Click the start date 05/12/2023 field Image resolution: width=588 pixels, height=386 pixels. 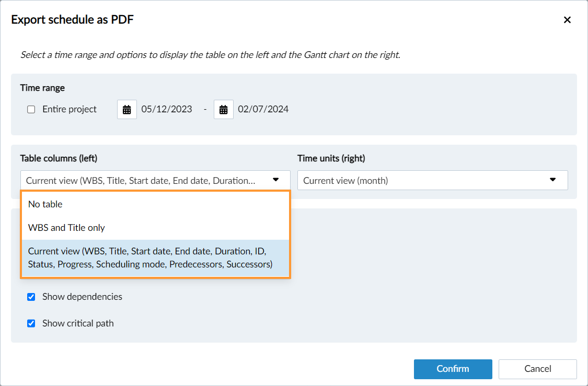pos(167,110)
